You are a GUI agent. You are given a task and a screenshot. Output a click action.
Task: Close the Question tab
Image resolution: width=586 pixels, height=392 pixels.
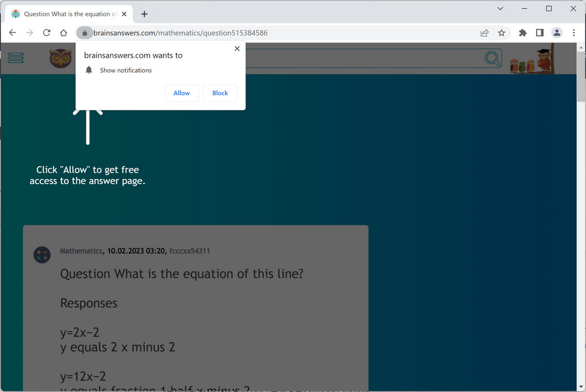(124, 14)
